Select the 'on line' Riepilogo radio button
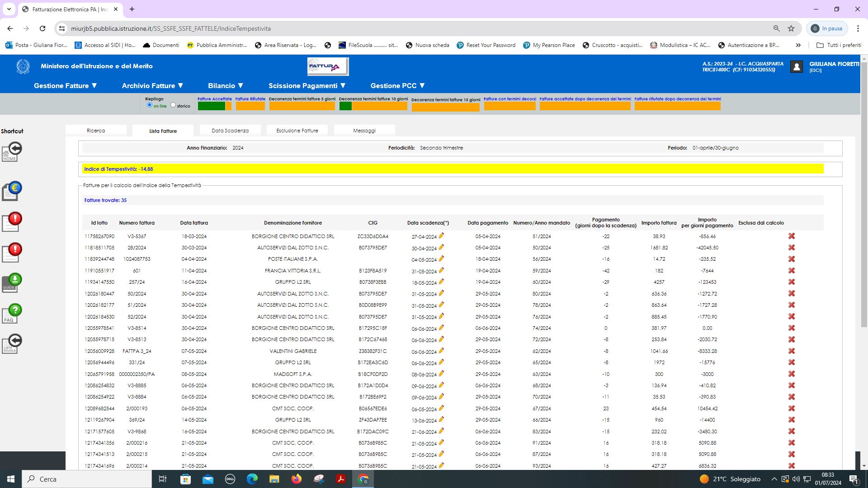 (x=150, y=105)
